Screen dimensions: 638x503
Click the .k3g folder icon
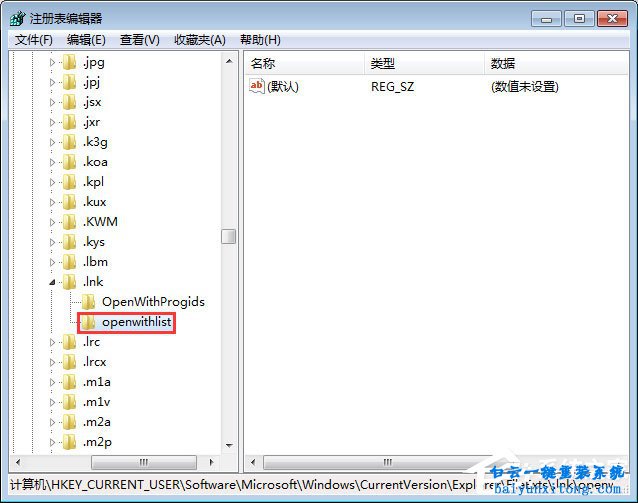pos(70,142)
